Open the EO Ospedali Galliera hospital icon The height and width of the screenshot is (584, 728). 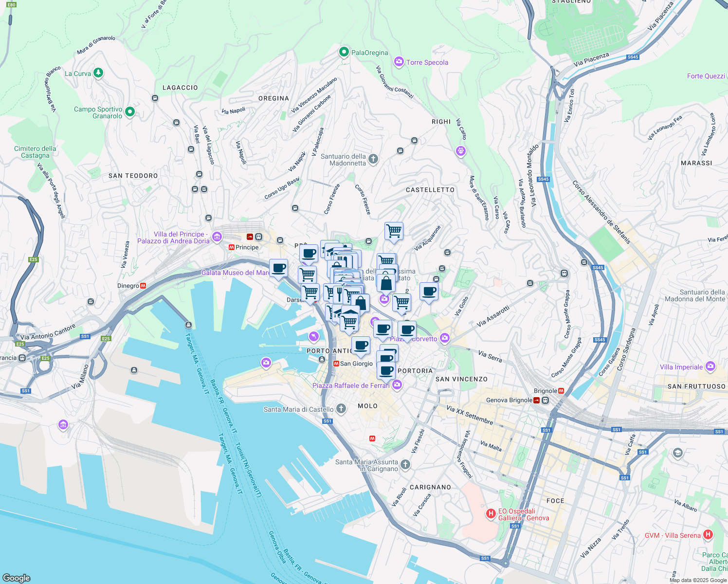491,514
